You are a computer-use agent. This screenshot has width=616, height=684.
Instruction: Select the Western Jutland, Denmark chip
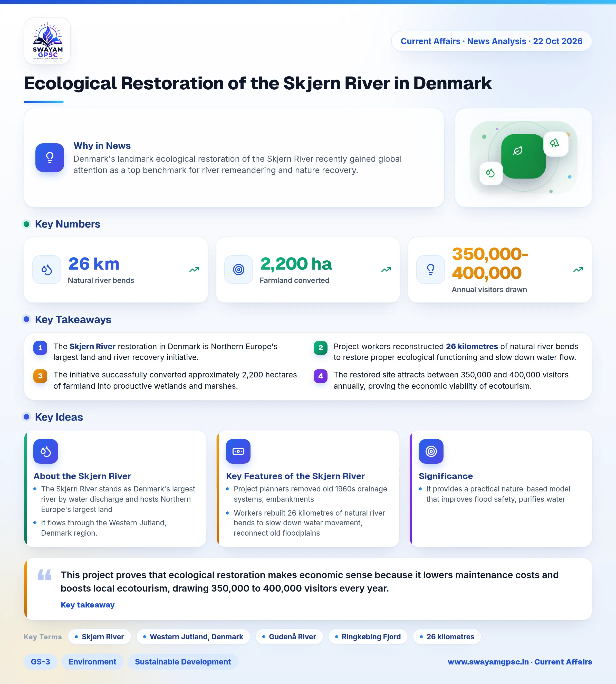point(193,636)
